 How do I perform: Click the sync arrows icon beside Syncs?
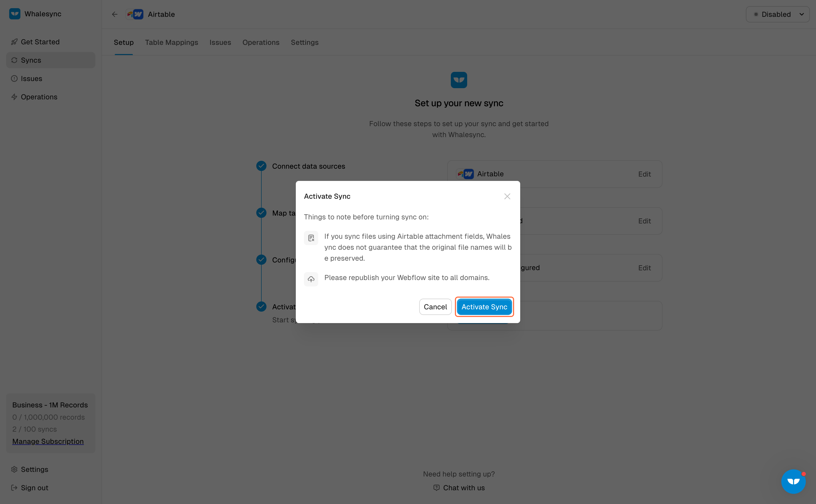tap(14, 60)
